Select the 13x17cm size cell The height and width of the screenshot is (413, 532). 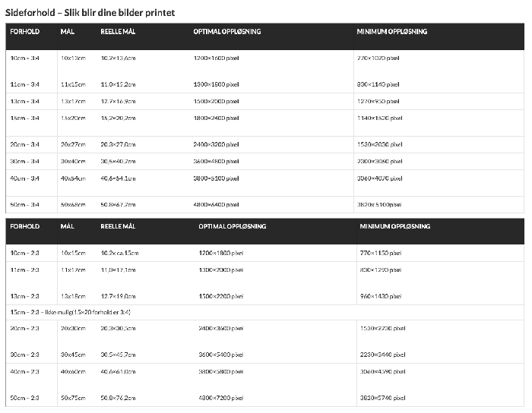(x=73, y=101)
